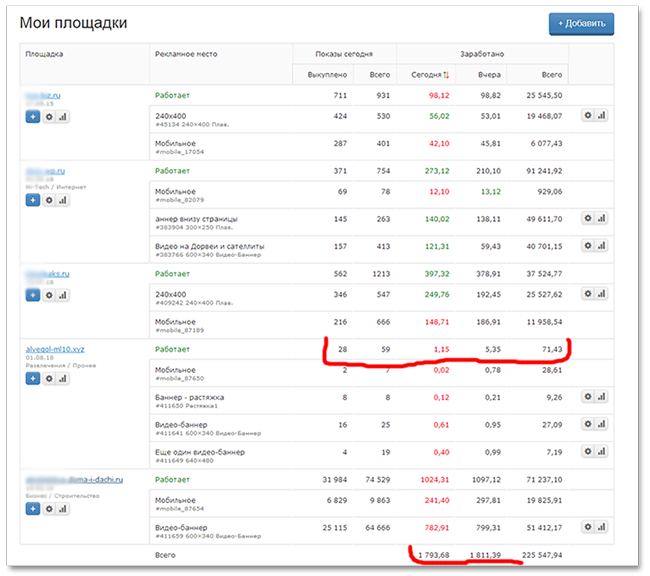This screenshot has height=576, width=650.
Task: Open gear settings for video slot #383766
Action: tap(588, 244)
